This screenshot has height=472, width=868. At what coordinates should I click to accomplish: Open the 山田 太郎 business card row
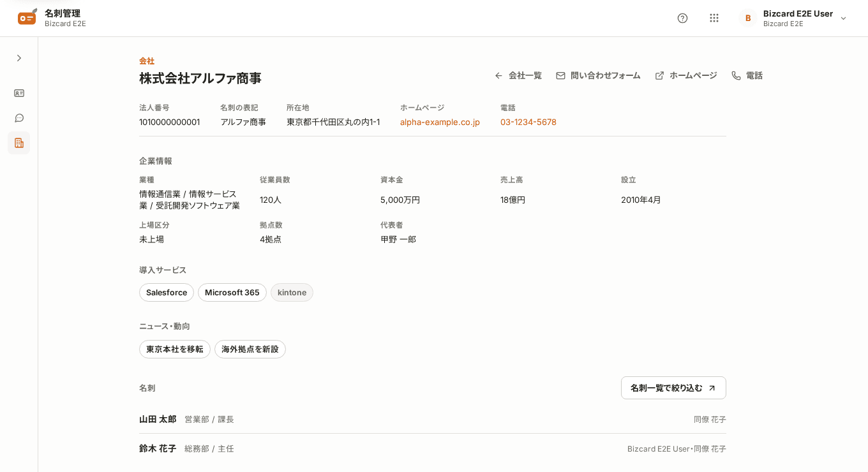(433, 419)
